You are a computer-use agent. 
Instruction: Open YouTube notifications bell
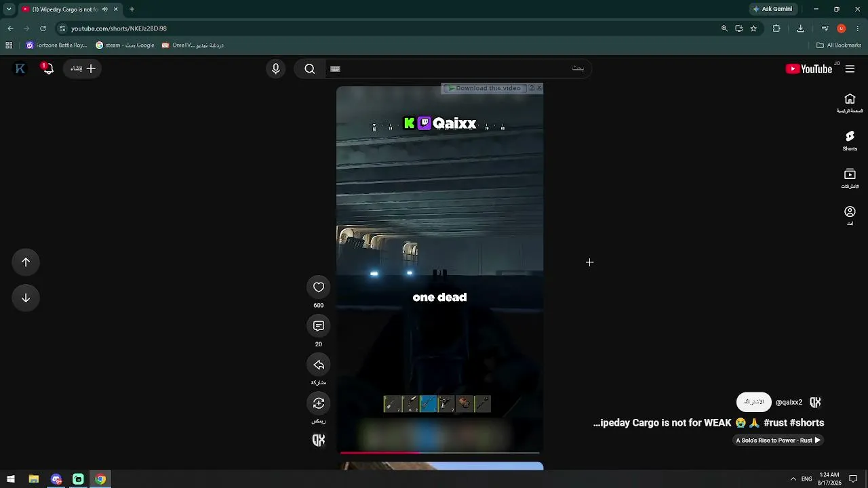tap(47, 68)
